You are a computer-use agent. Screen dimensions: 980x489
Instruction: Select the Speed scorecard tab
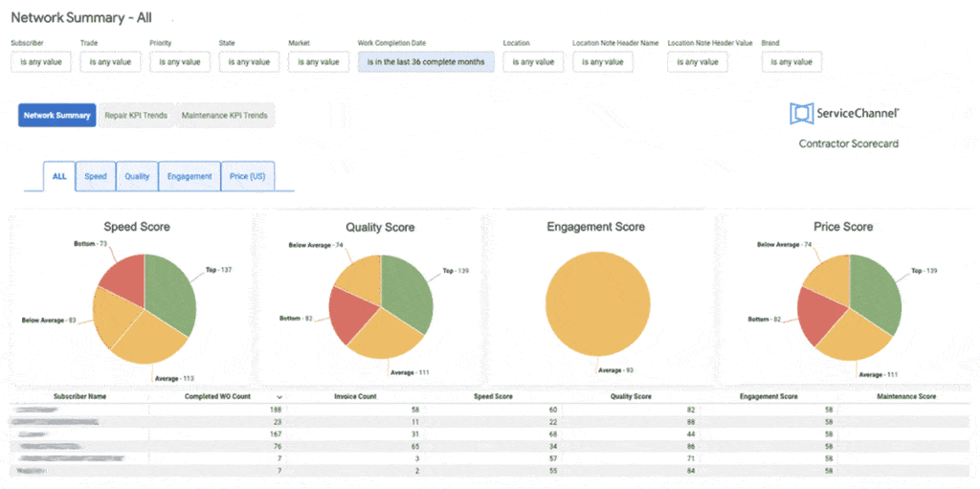tap(96, 176)
